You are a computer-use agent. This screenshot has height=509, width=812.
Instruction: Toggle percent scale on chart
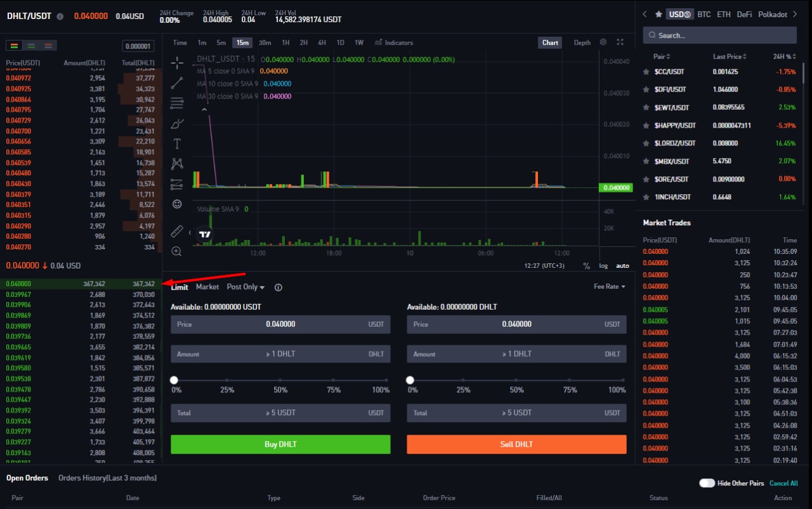(586, 265)
